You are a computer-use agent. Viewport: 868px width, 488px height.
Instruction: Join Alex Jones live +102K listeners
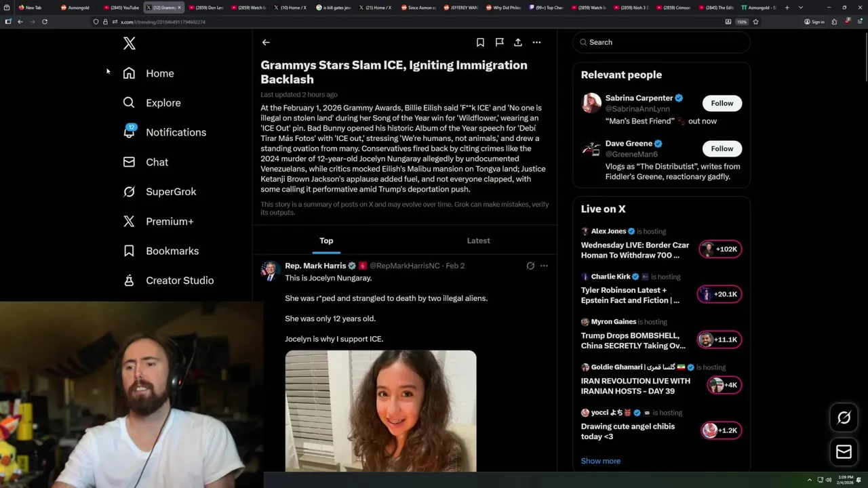click(720, 249)
